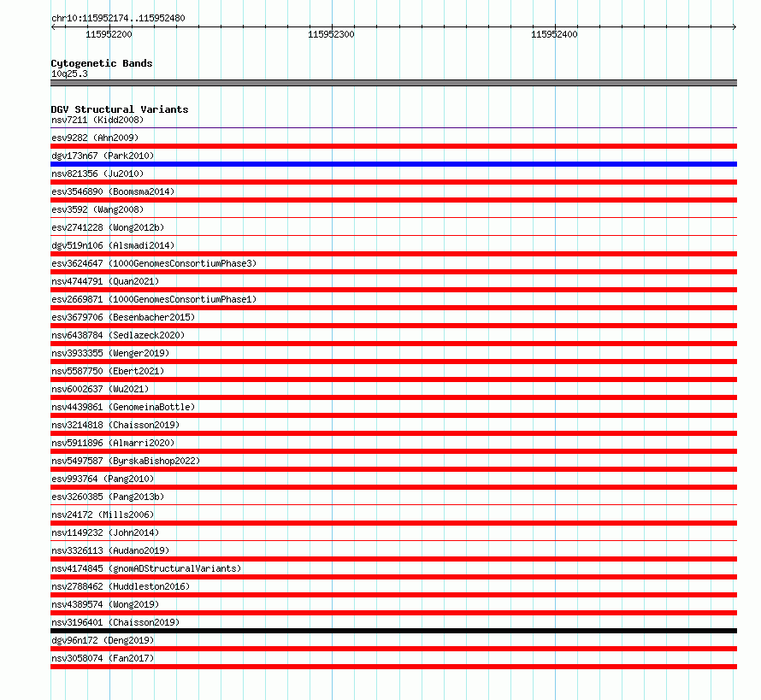The height and width of the screenshot is (700, 761).
Task: Click nsv5911896 (Almarri2020) label
Action: [x=113, y=443]
